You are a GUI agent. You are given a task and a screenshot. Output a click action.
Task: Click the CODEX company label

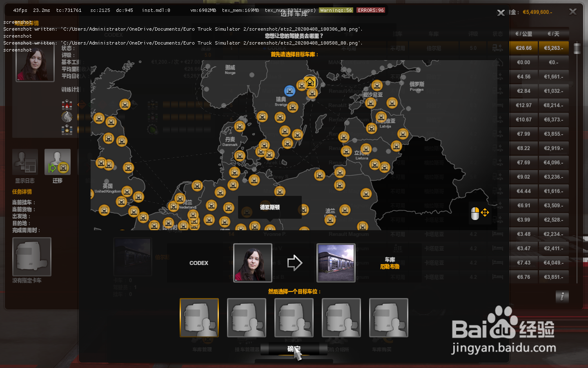coord(199,263)
